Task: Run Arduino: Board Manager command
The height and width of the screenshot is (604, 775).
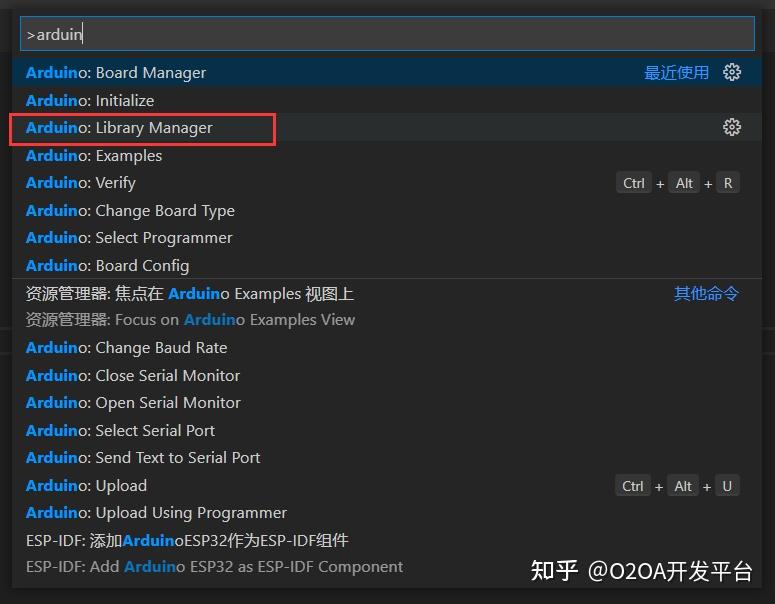Action: pyautogui.click(x=387, y=73)
